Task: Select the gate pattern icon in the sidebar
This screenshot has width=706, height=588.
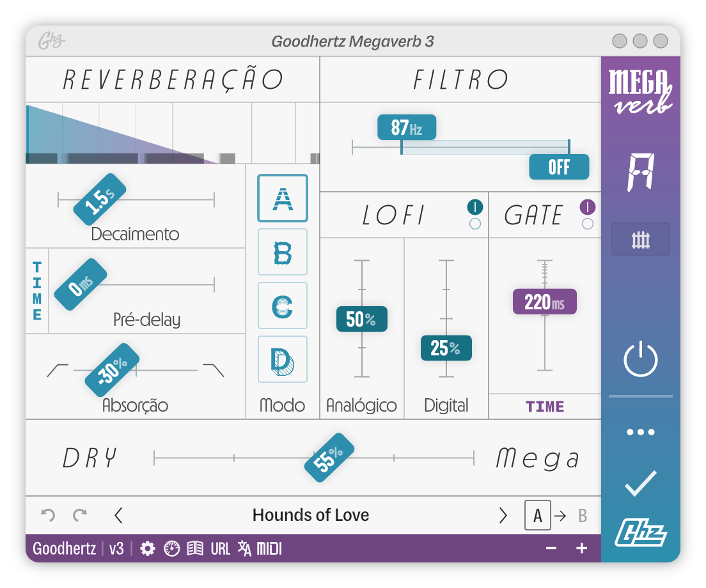Action: coord(640,239)
